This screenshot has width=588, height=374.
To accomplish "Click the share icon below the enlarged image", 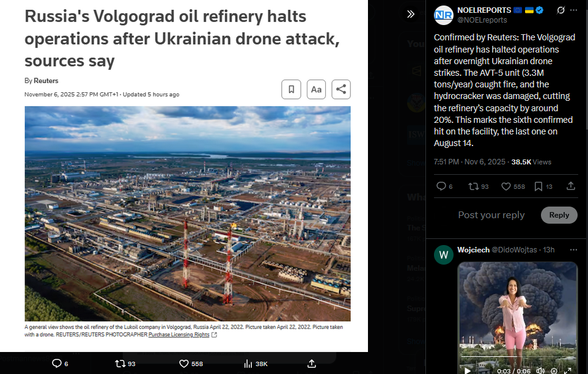I will [x=312, y=363].
